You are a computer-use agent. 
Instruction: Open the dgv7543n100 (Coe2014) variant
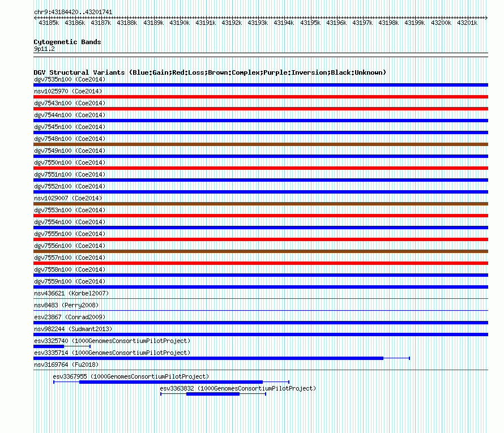point(70,103)
